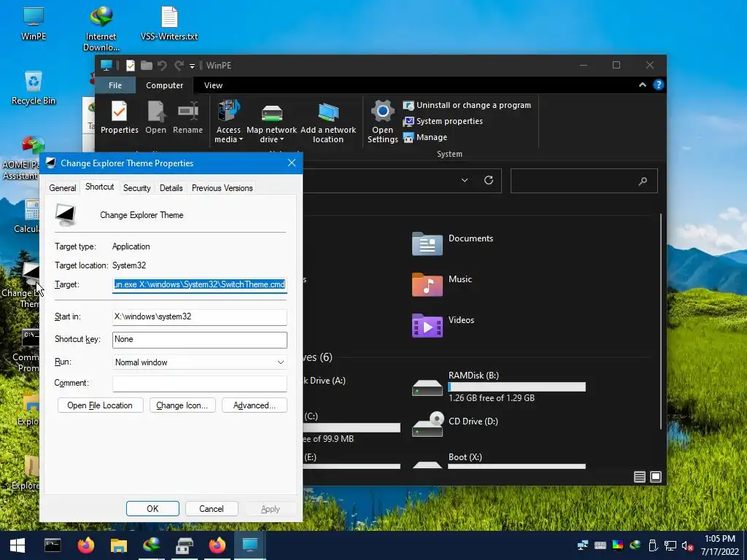Open Explorer help question mark icon
747x560 pixels.
pyautogui.click(x=659, y=85)
